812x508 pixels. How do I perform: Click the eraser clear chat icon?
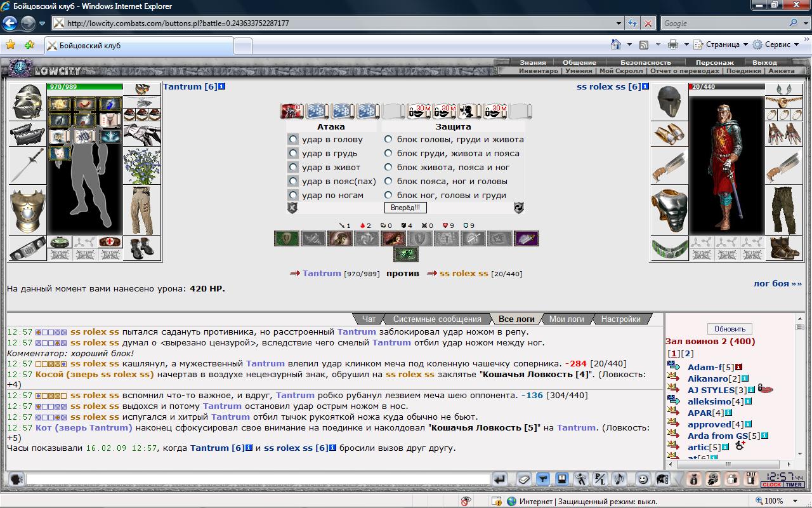(523, 479)
